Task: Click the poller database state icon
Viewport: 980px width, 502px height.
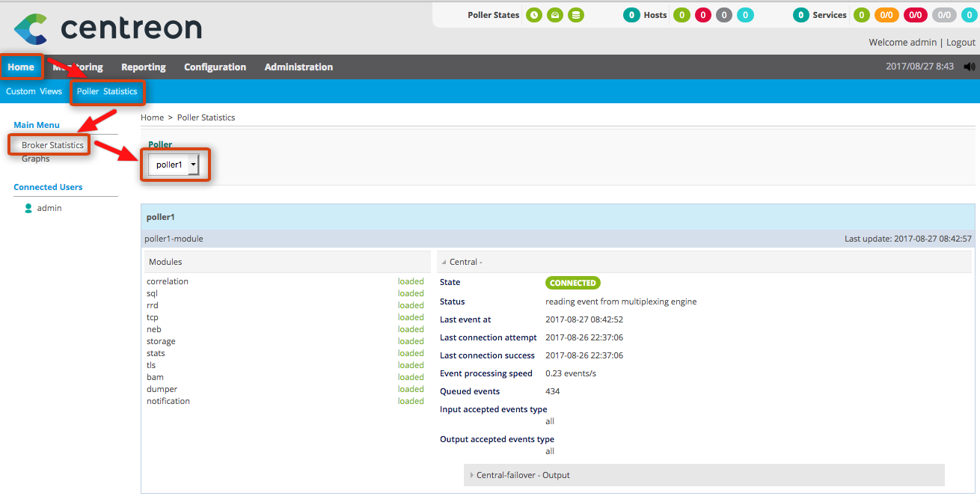Action: pyautogui.click(x=575, y=15)
